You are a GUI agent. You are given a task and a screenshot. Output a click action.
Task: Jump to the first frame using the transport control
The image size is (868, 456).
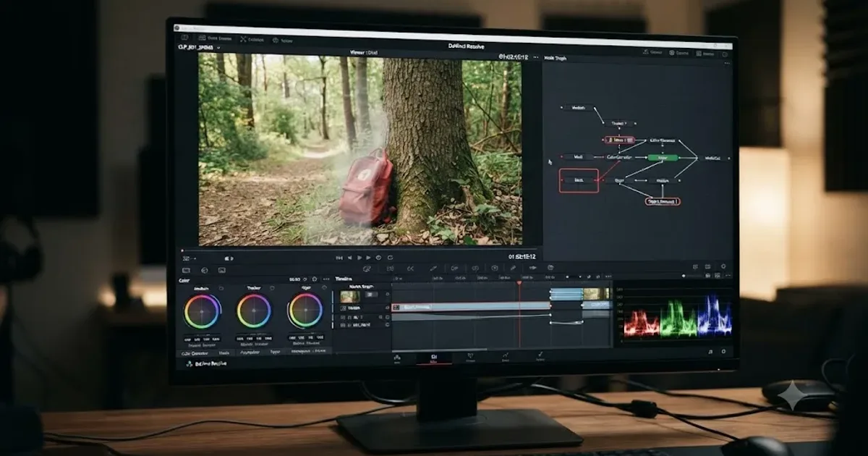[x=339, y=258]
